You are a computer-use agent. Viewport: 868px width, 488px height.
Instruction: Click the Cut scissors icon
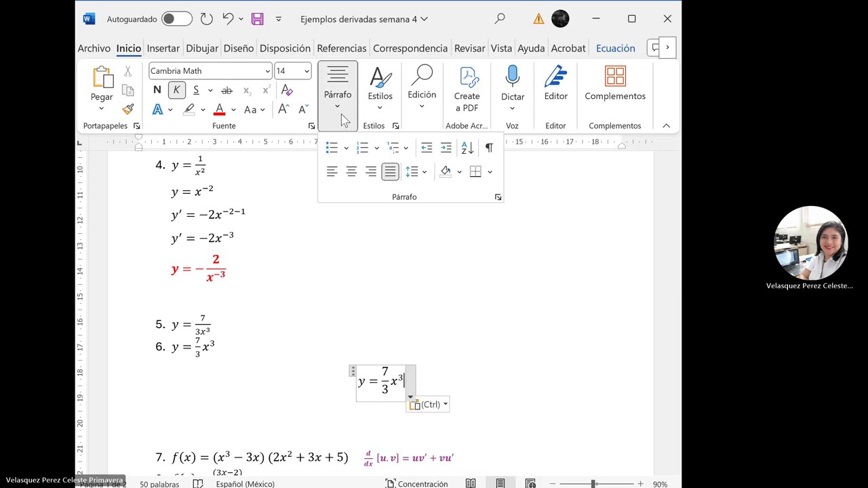tap(127, 72)
